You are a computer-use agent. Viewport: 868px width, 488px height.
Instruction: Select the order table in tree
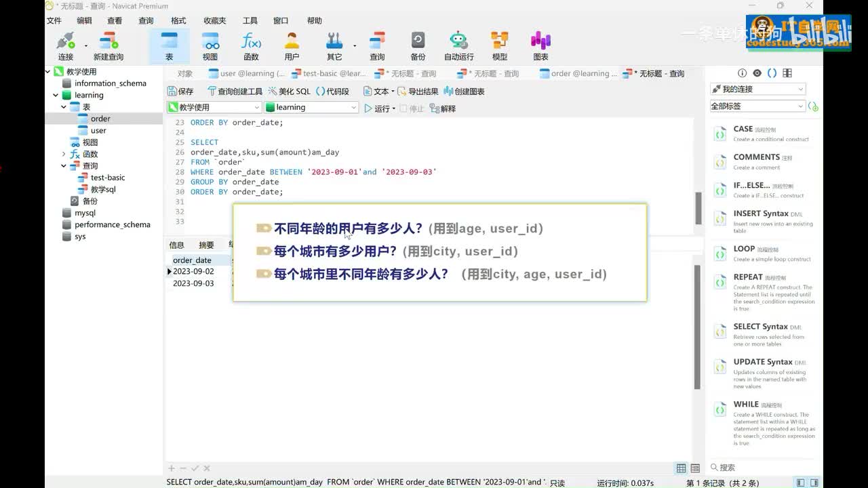tap(100, 119)
